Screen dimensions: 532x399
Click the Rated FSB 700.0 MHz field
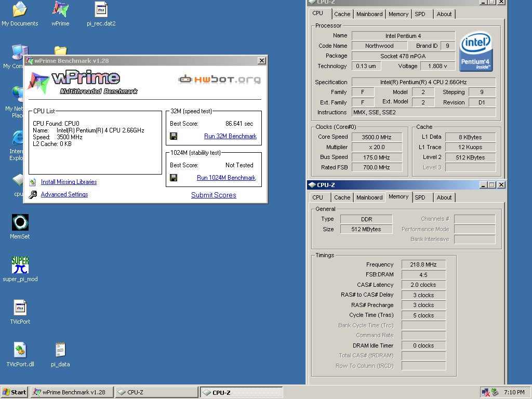(377, 167)
